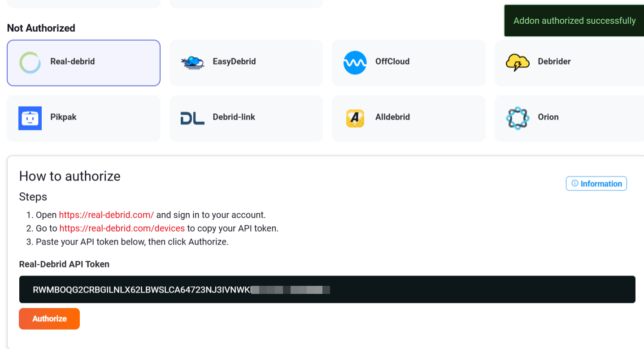Open the Information button
Viewport: 644px width, 349px height.
coord(596,184)
